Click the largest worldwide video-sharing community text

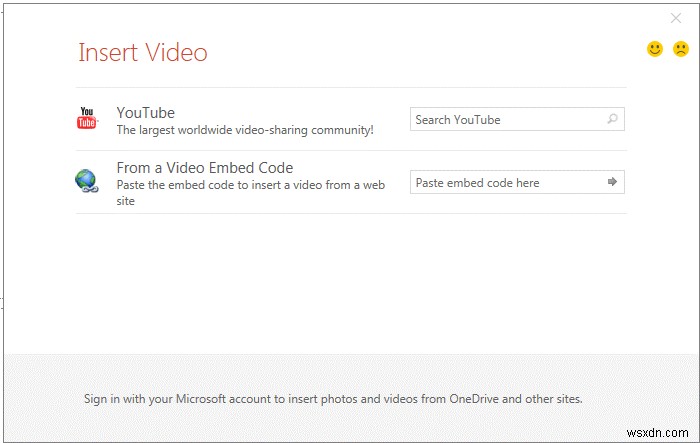click(x=245, y=129)
